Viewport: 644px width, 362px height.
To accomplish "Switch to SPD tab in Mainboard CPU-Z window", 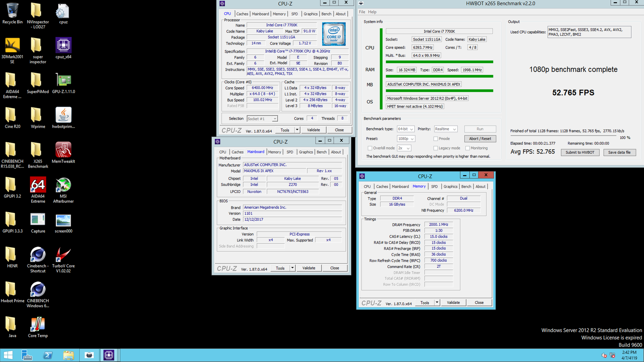I will (x=290, y=152).
